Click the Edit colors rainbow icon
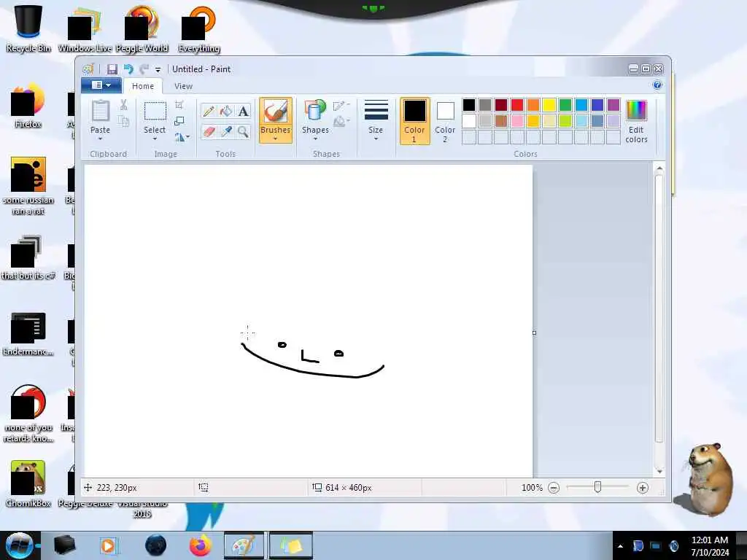Screen dimensions: 747x560 pos(636,111)
